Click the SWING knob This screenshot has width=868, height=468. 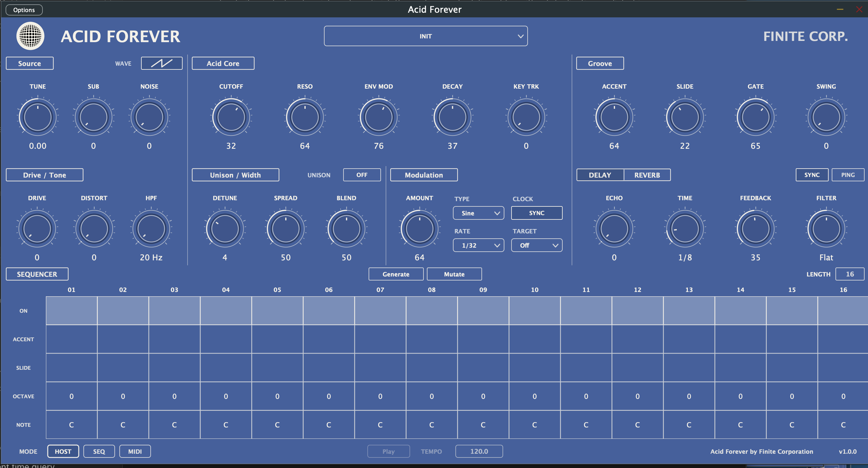826,117
